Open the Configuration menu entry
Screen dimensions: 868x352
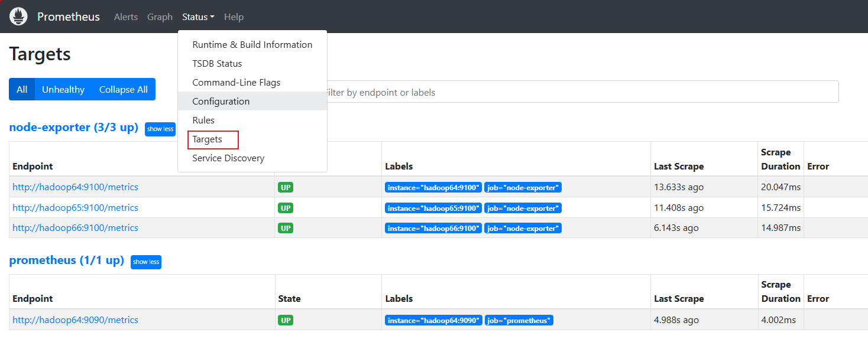[x=252, y=101]
